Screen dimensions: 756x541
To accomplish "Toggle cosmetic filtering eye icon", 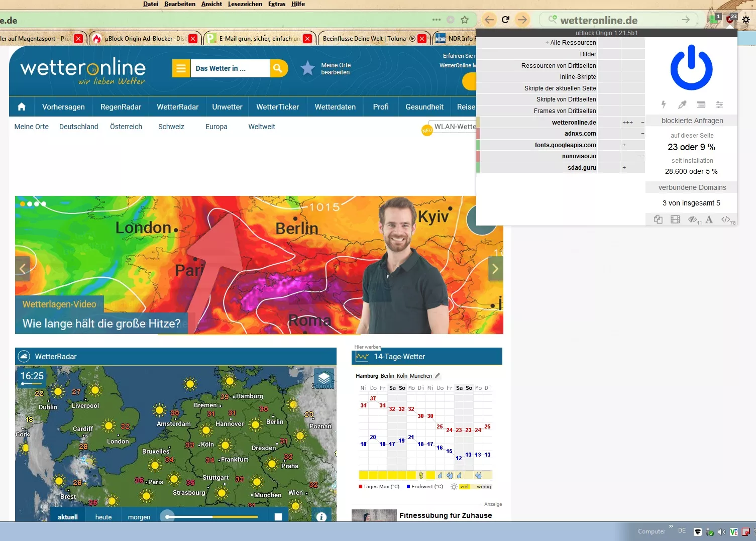I will 693,220.
